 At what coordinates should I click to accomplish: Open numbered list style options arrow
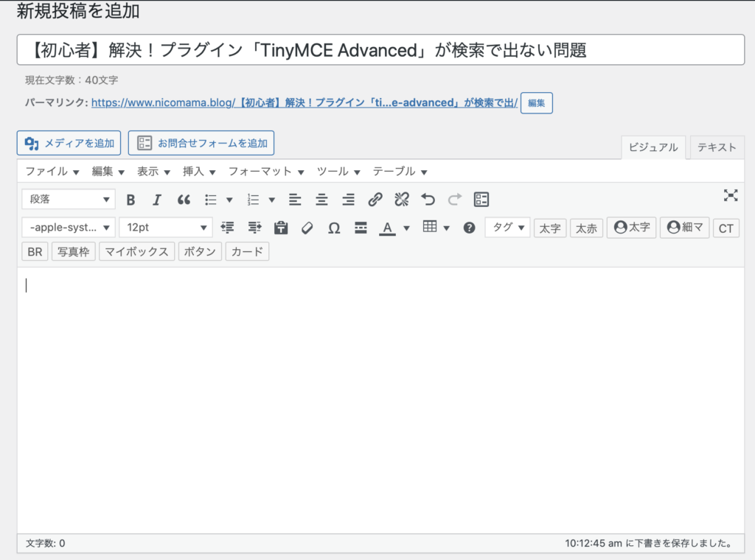(272, 200)
